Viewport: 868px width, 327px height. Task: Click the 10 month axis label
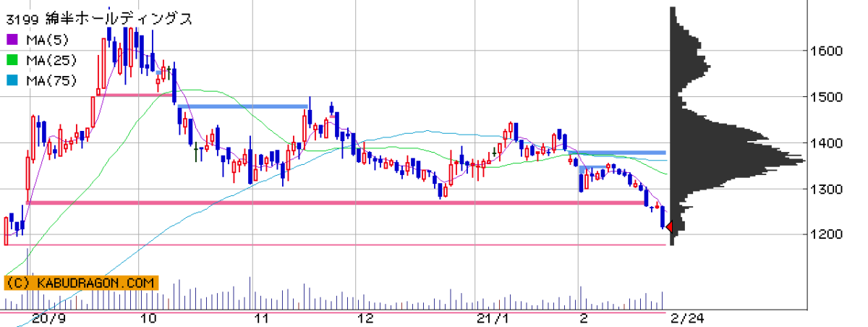[x=149, y=318]
